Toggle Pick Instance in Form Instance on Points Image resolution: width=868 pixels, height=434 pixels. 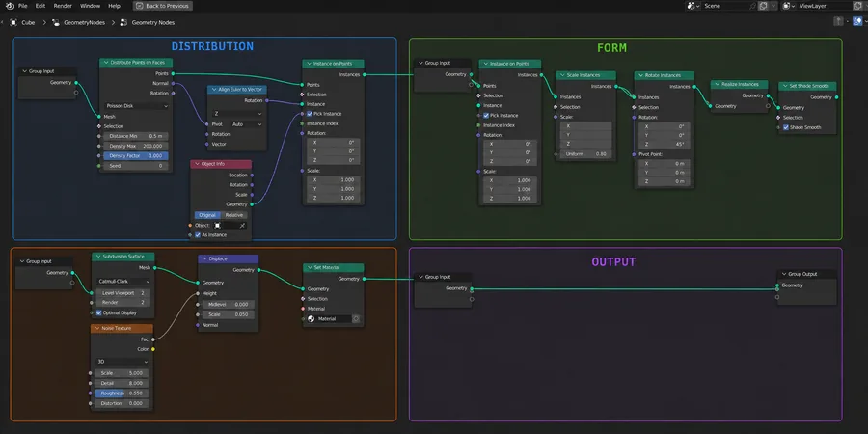click(x=486, y=116)
